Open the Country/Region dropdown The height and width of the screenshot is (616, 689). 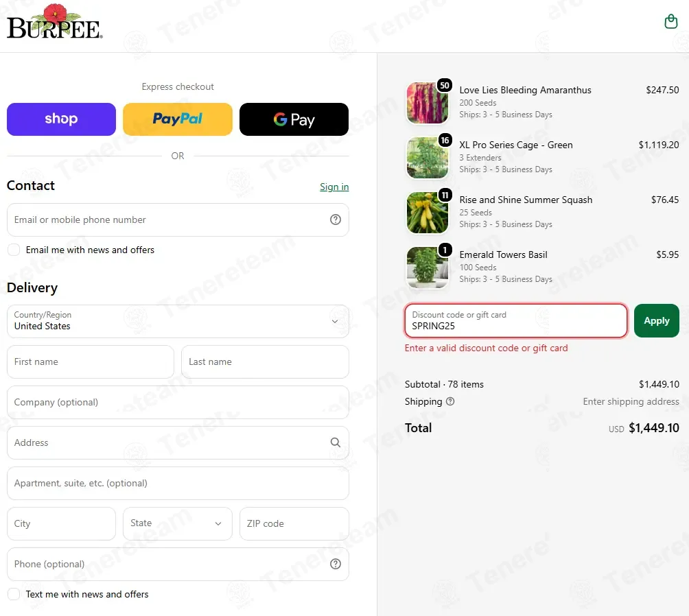tap(178, 321)
